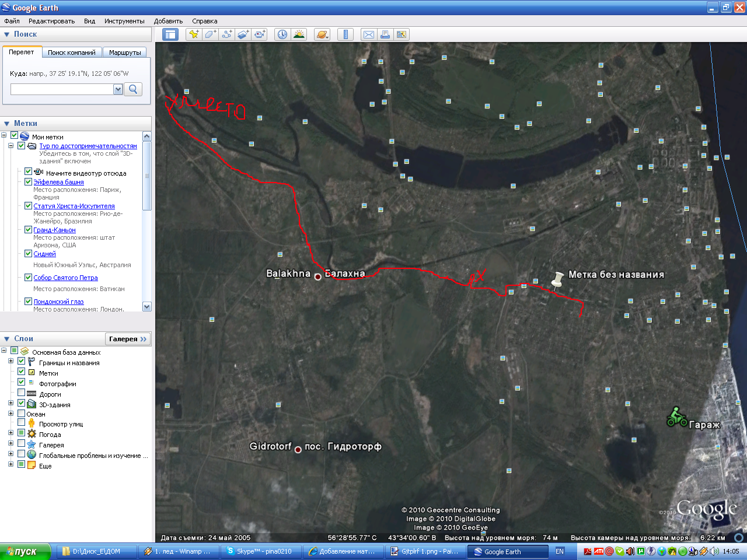Open the Редактировать menu
Image resolution: width=747 pixels, height=560 pixels.
pos(51,21)
